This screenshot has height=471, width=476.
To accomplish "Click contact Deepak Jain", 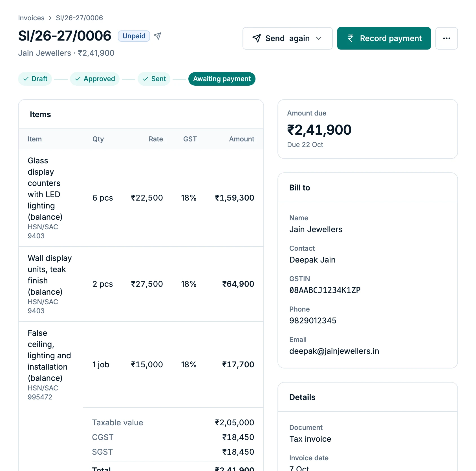I will tap(312, 260).
